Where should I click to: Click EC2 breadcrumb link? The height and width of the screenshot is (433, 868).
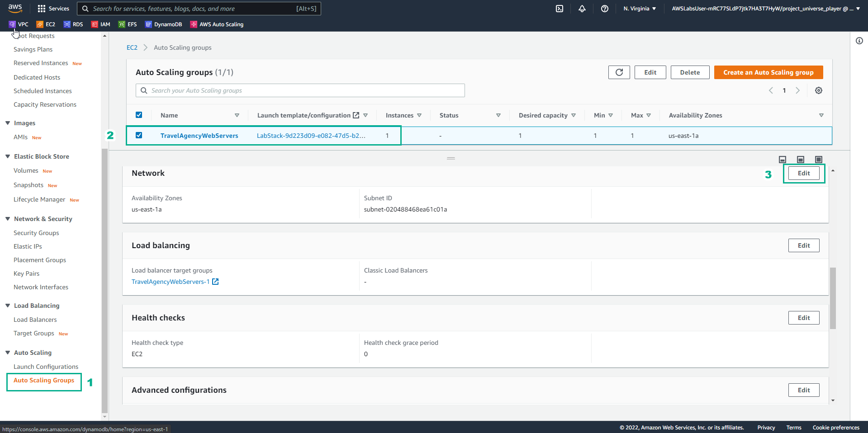click(x=132, y=47)
